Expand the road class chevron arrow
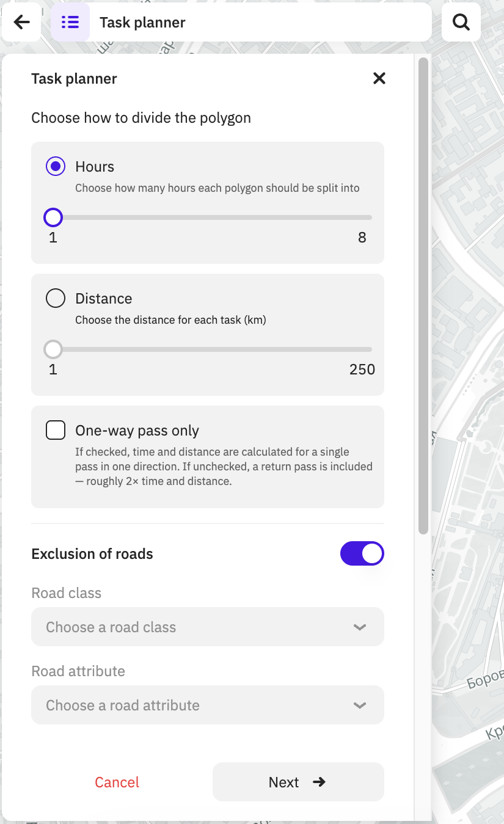This screenshot has height=824, width=504. 360,627
